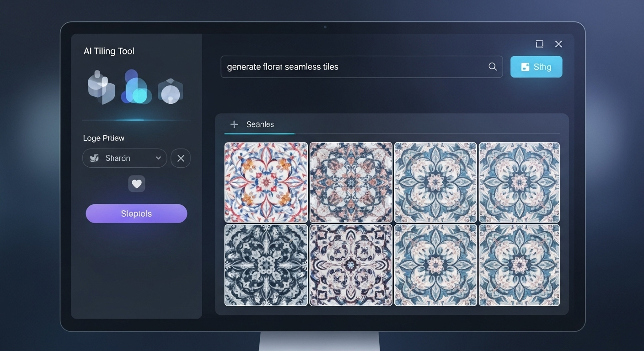Image resolution: width=644 pixels, height=351 pixels.
Task: Switch to the Seanles tab
Action: (x=260, y=124)
